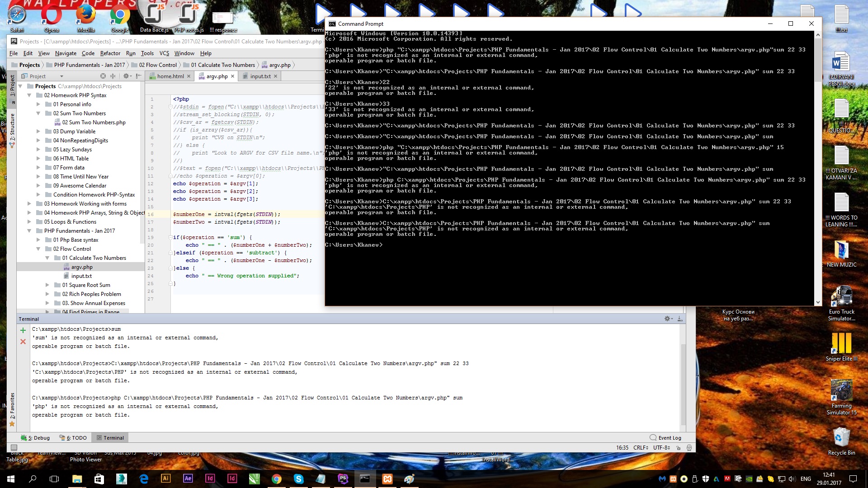868x488 pixels.
Task: Expand the 03 Dump Variable folder
Action: pyautogui.click(x=38, y=131)
